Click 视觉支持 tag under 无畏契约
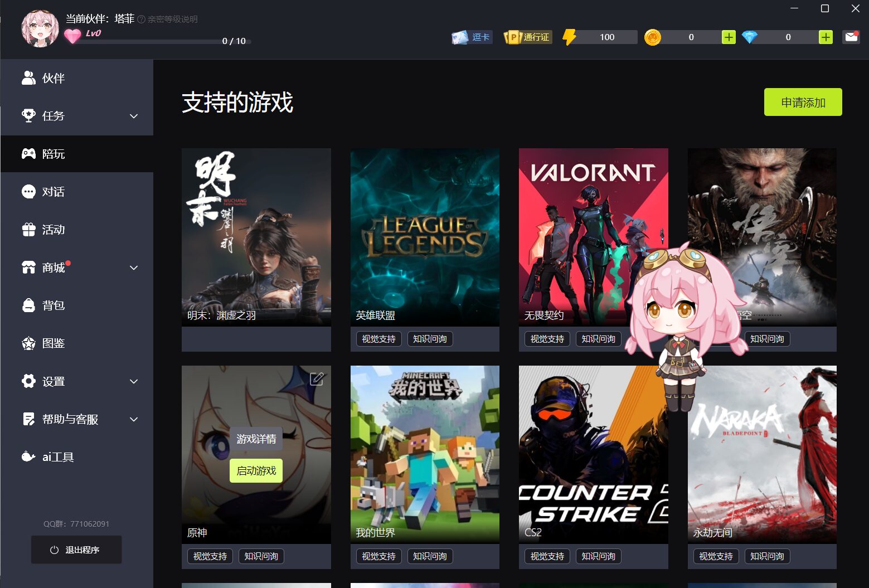The width and height of the screenshot is (869, 588). (547, 339)
